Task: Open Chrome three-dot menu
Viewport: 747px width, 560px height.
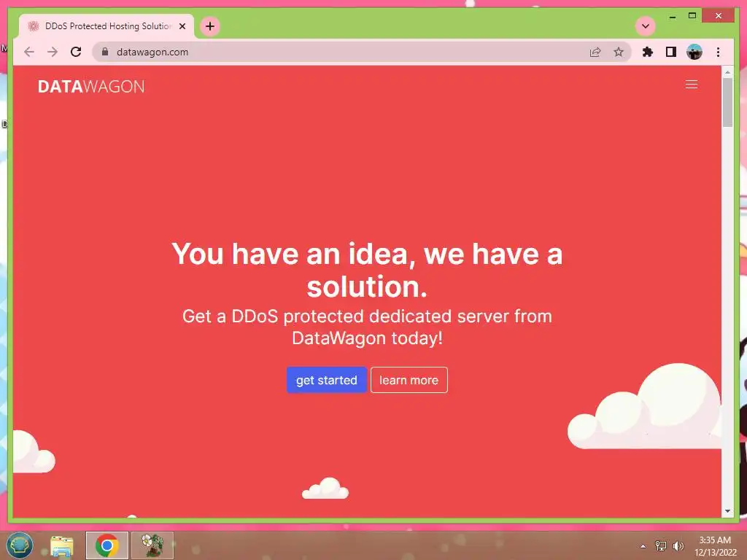Action: (x=718, y=52)
